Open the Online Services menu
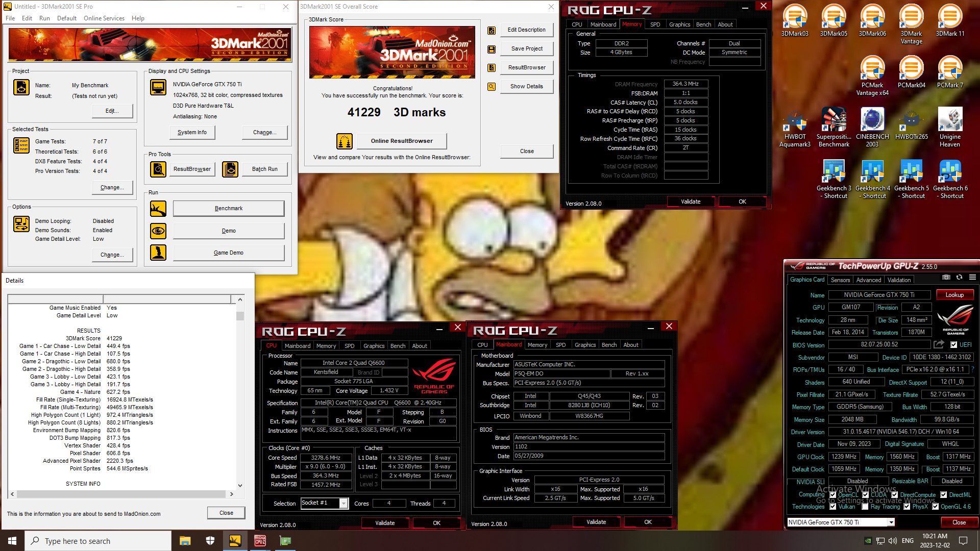This screenshot has width=980, height=551. coord(104,18)
